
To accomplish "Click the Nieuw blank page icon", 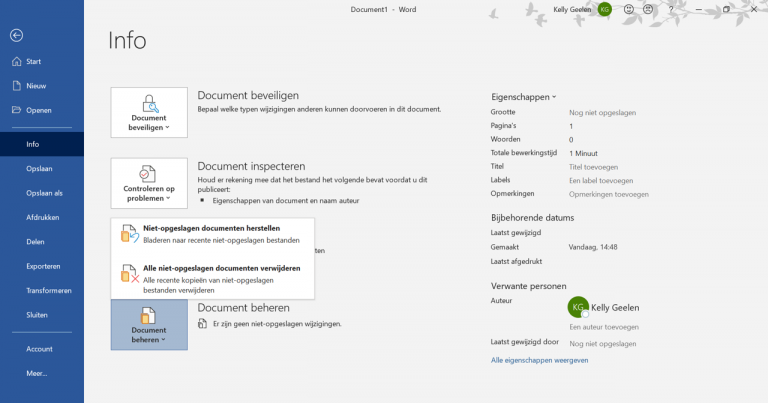I will point(17,86).
